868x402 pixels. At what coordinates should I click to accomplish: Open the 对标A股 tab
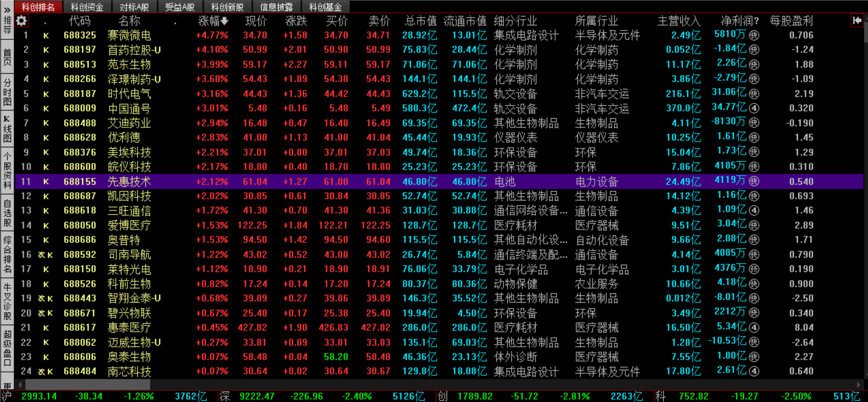click(134, 7)
